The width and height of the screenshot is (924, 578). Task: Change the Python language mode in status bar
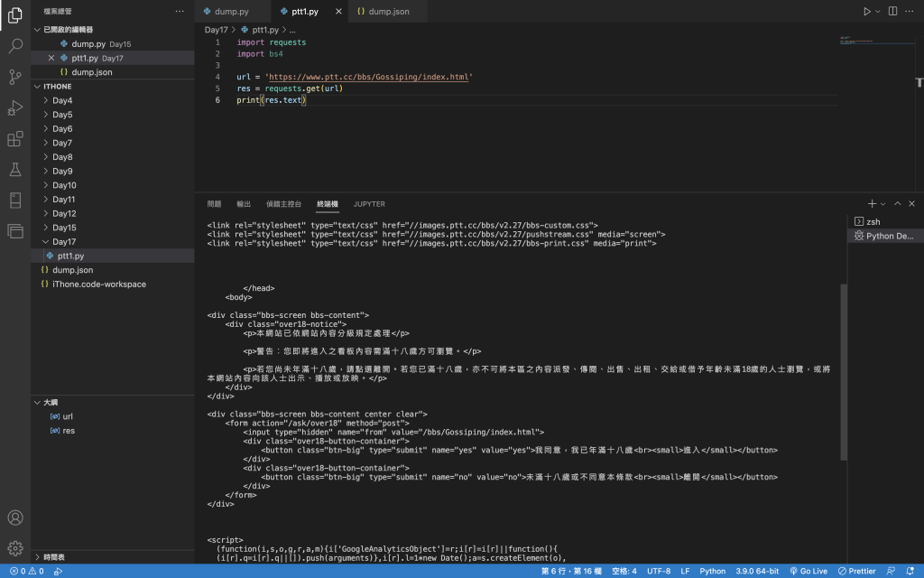point(713,571)
